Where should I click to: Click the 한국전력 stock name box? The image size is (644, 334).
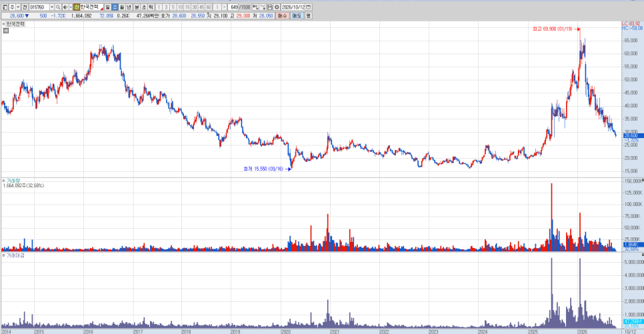point(92,7)
